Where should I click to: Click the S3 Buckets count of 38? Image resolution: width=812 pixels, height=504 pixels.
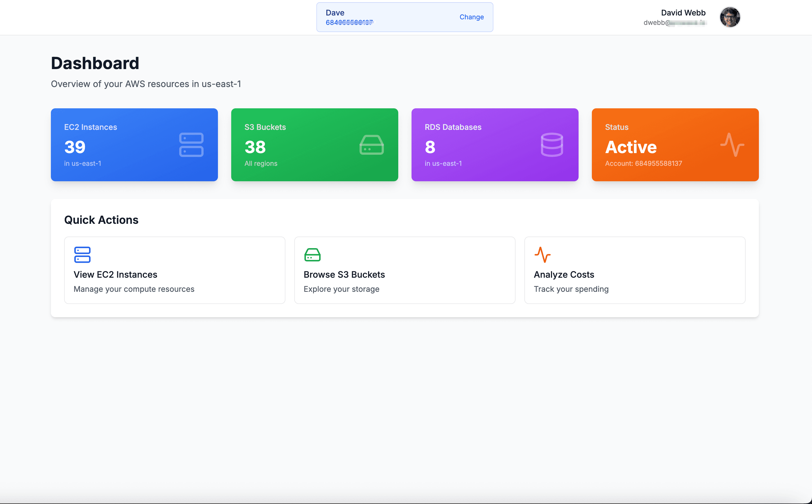(x=255, y=147)
